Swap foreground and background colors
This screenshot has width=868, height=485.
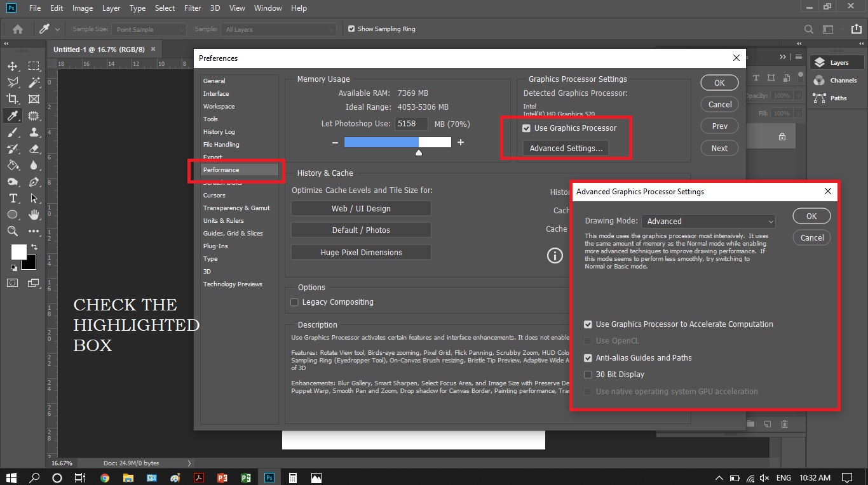pyautogui.click(x=34, y=246)
